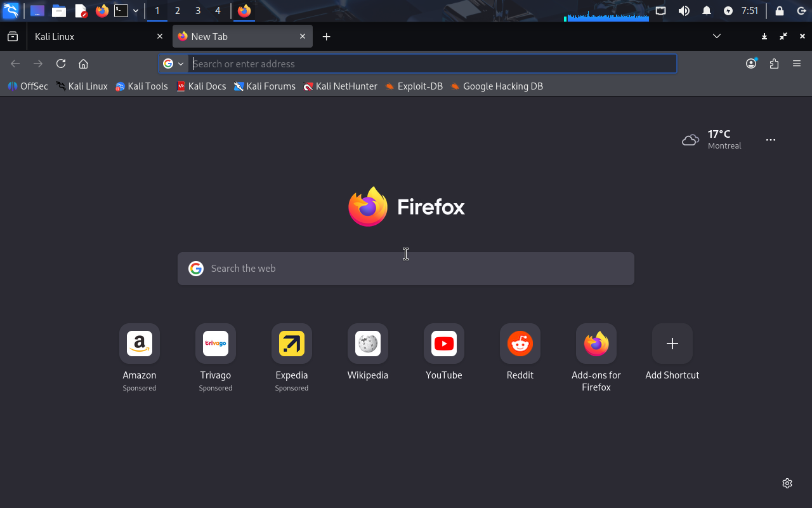Open the Kali Tools bookmark
The image size is (812, 508).
pos(141,86)
